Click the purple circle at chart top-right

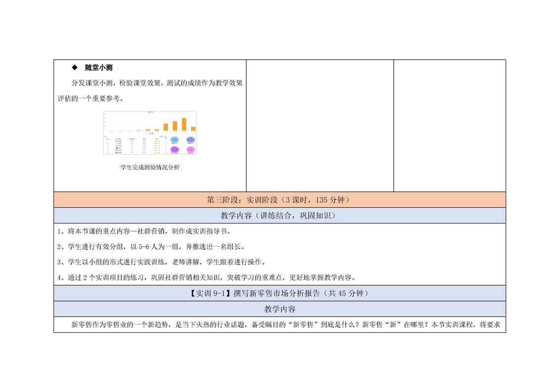tap(190, 140)
